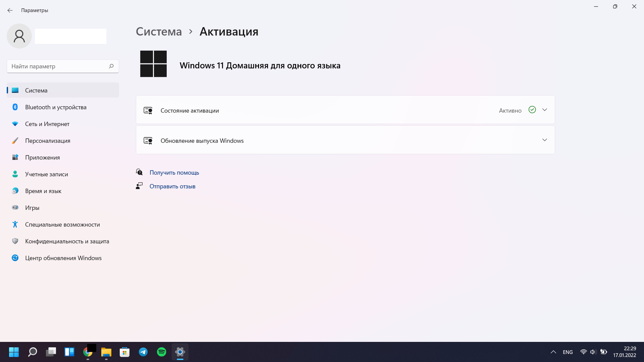644x362 pixels.
Task: Expand Обновление выпуска Windows chevron
Action: tap(545, 140)
